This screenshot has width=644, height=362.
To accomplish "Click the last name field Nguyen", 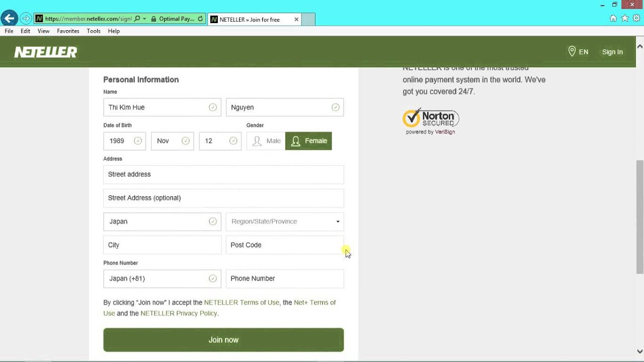I will 285,107.
